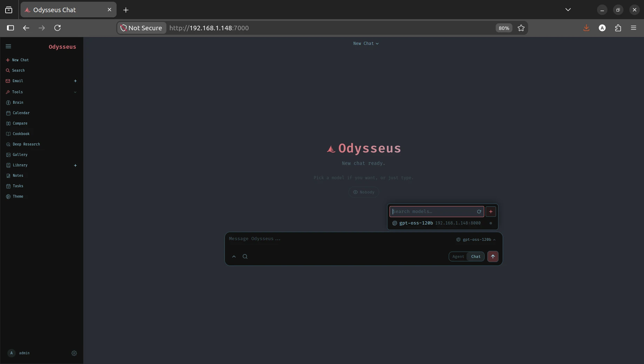Screen dimensions: 644x364
Task: Open the Notes tool
Action: pyautogui.click(x=15, y=175)
